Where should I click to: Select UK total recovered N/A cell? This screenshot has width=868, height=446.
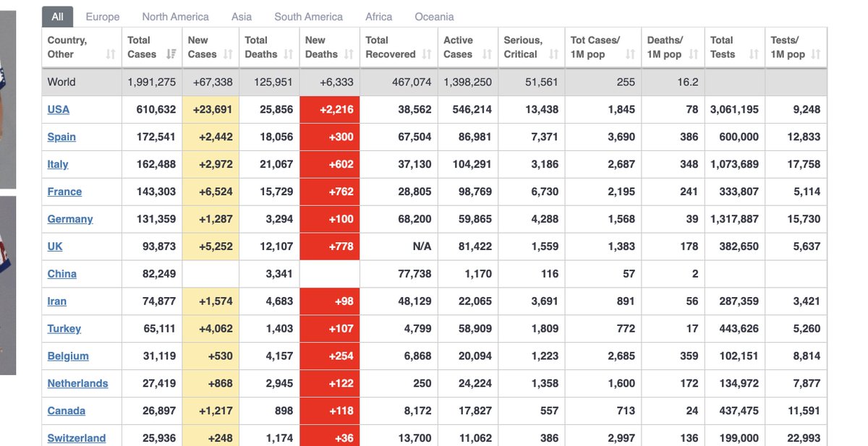click(399, 247)
